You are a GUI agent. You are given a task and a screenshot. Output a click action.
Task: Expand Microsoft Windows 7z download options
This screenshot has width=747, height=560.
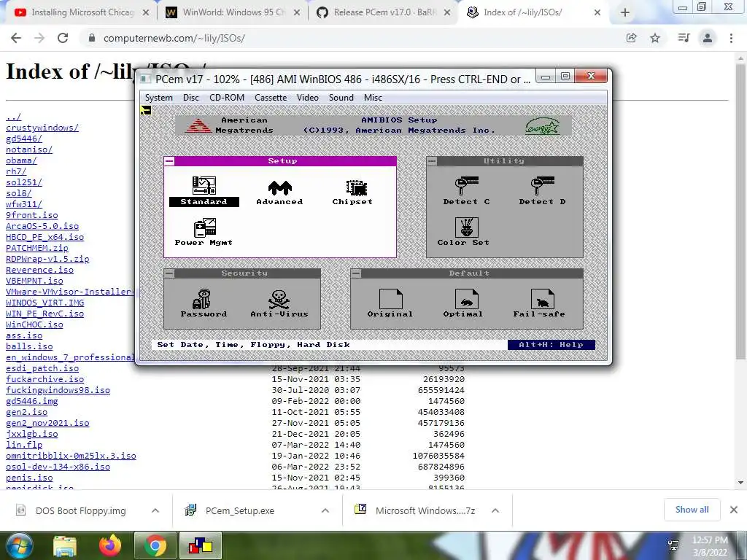(x=495, y=510)
